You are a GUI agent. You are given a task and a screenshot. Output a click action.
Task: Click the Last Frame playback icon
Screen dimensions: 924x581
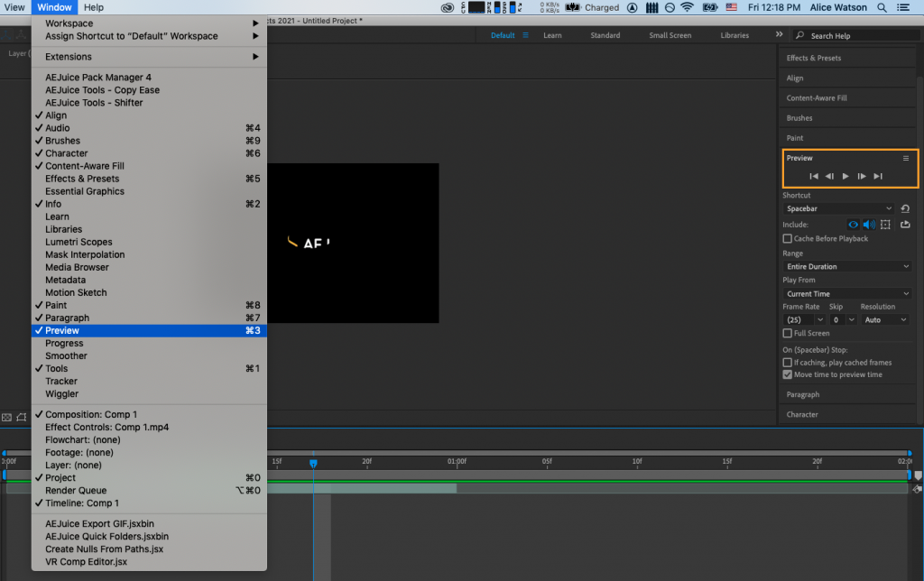(x=877, y=176)
